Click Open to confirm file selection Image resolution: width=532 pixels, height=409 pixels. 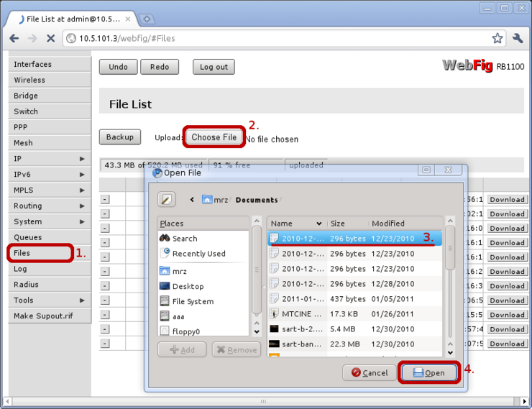pyautogui.click(x=428, y=373)
